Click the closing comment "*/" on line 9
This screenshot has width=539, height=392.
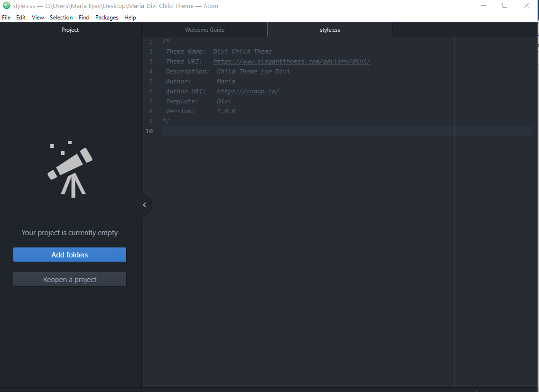(166, 121)
